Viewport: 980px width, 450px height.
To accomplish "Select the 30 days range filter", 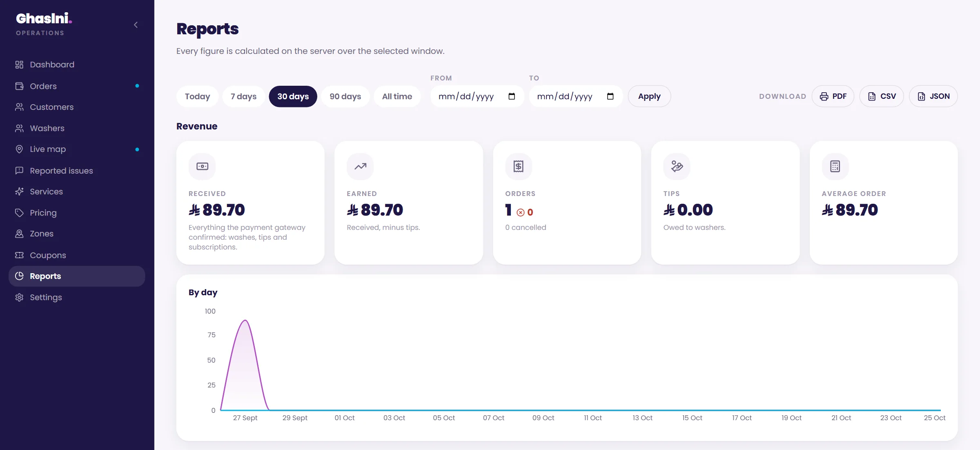I will tap(293, 96).
